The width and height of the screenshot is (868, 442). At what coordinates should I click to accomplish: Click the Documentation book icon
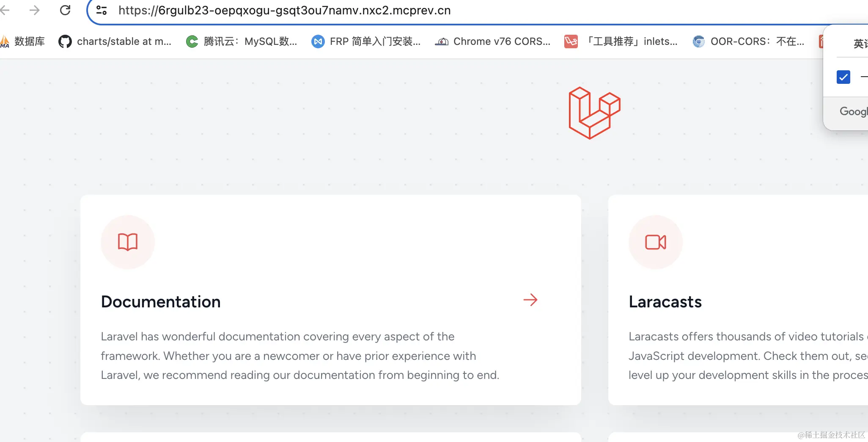pos(127,242)
